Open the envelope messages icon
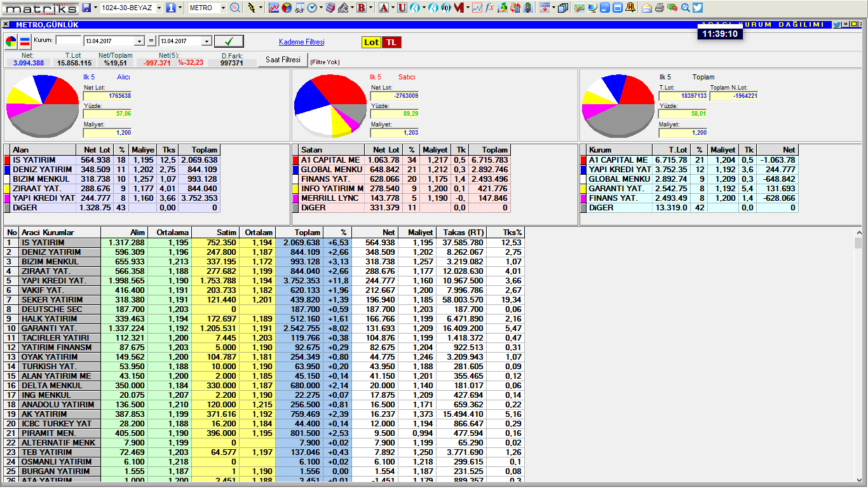The image size is (868, 488). click(646, 8)
